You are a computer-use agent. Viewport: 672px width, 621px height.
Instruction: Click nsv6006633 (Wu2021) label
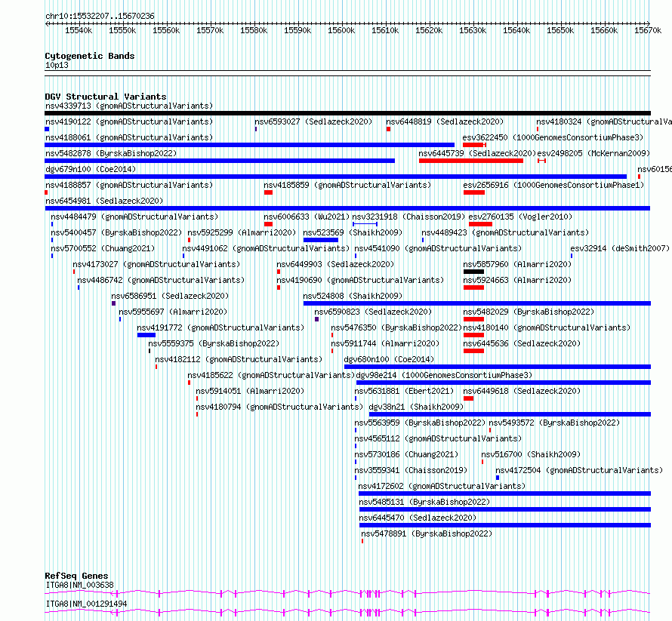click(x=307, y=217)
